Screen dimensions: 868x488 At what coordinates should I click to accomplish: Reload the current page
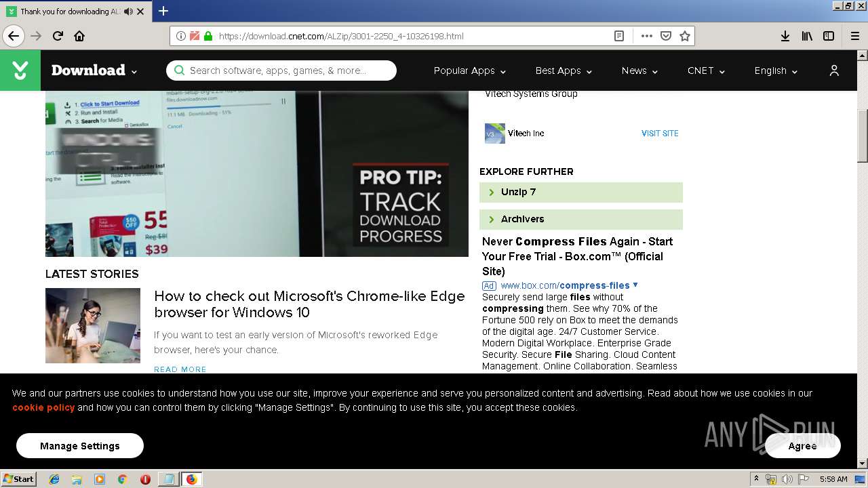pos(58,36)
